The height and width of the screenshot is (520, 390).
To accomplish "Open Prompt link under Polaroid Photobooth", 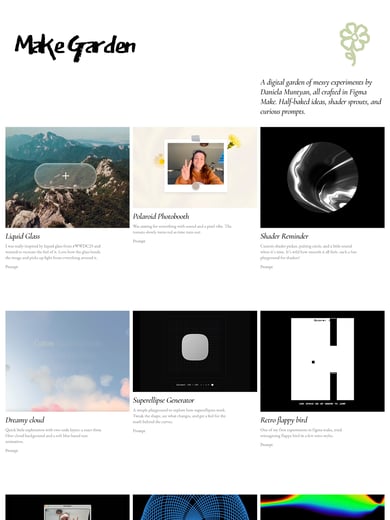I will [x=139, y=241].
